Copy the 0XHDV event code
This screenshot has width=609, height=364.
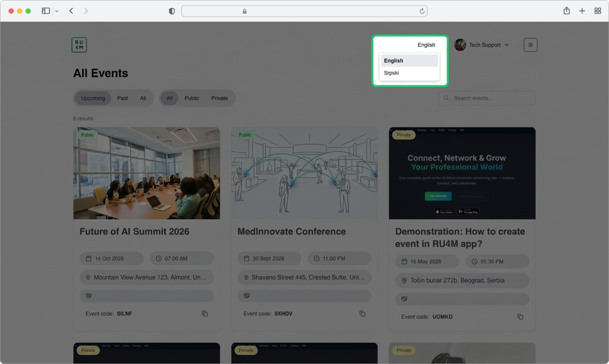click(362, 314)
